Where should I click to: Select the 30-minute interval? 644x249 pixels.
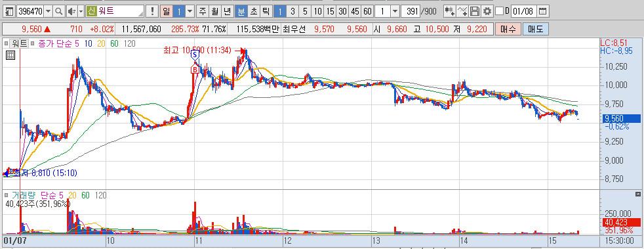click(x=342, y=12)
